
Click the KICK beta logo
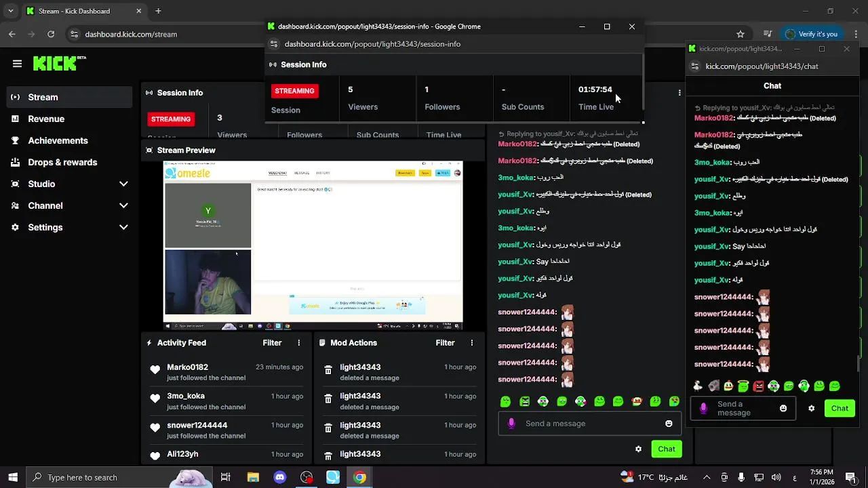pyautogui.click(x=60, y=63)
